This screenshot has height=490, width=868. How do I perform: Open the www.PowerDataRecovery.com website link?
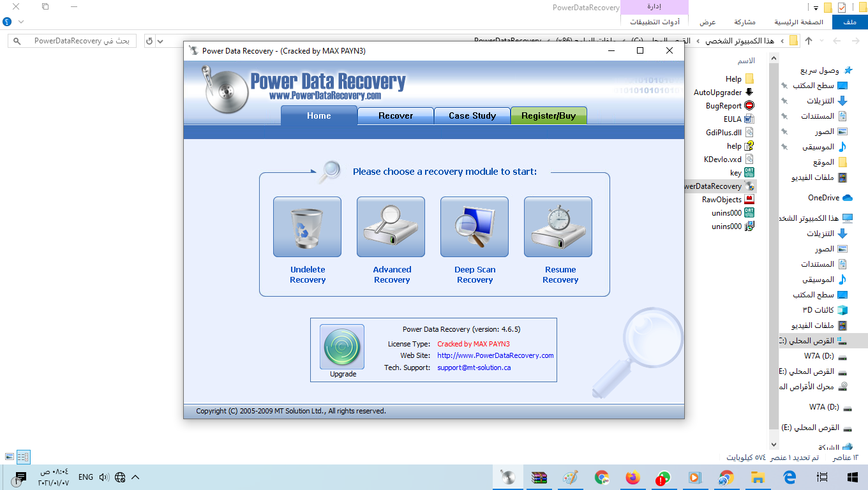[x=495, y=355]
